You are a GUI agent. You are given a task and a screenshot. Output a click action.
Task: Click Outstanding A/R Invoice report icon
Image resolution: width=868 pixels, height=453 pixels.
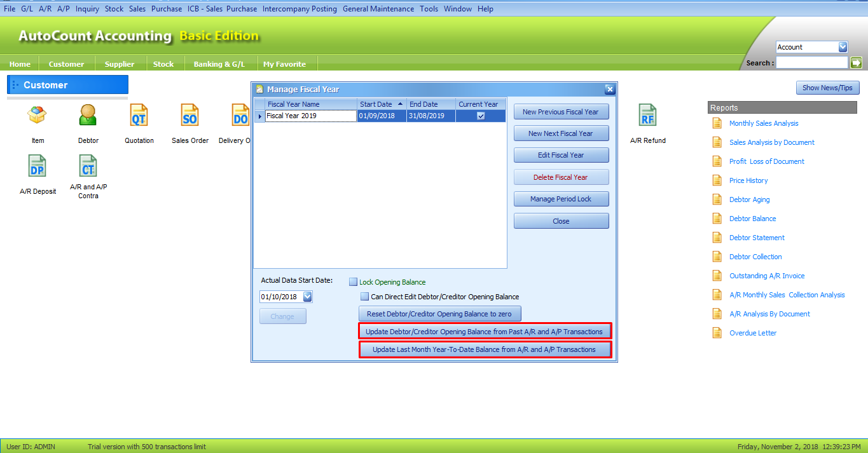click(x=717, y=276)
